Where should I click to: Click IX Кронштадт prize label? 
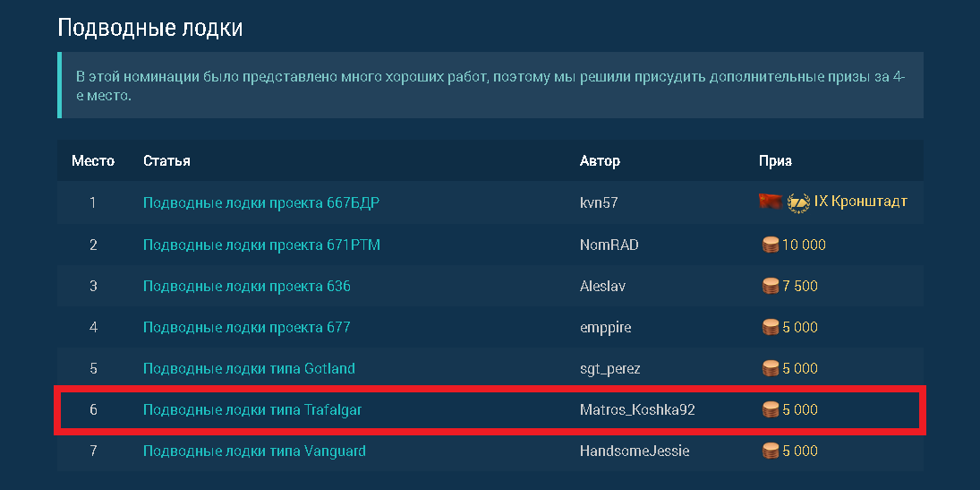[860, 202]
